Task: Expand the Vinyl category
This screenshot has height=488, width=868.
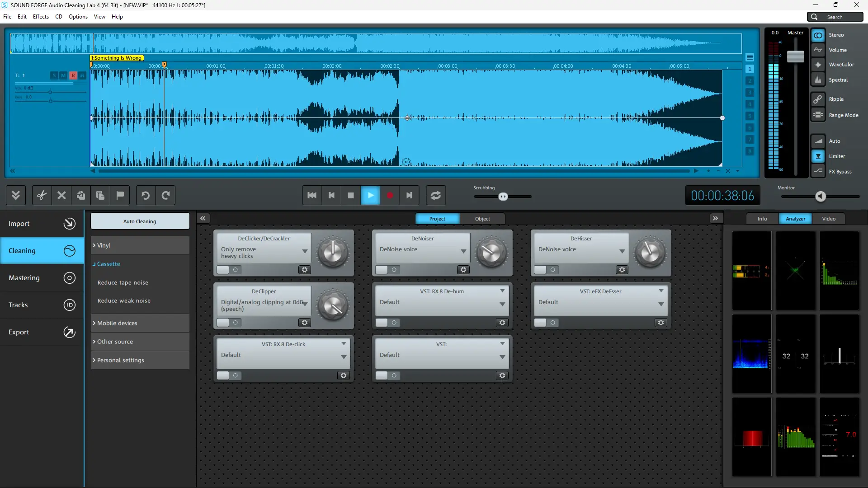Action: coord(104,245)
